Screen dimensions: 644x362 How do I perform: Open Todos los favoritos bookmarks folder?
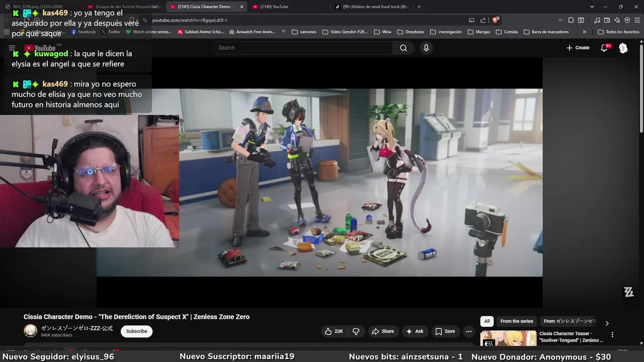[x=618, y=32]
